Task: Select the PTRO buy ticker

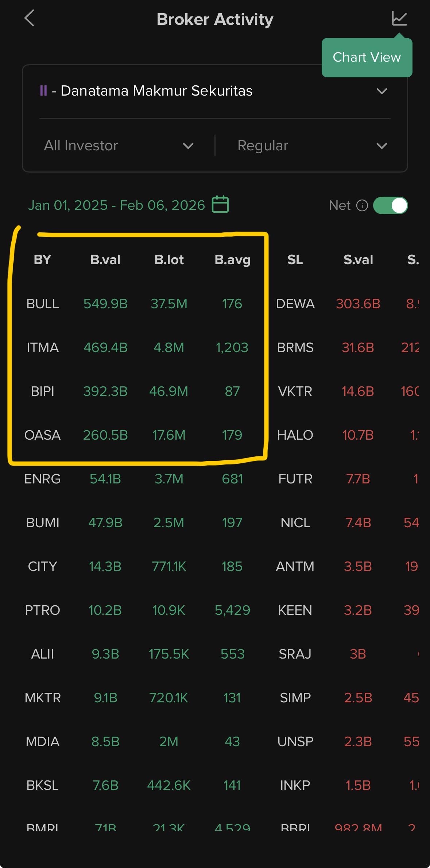Action: (x=43, y=610)
